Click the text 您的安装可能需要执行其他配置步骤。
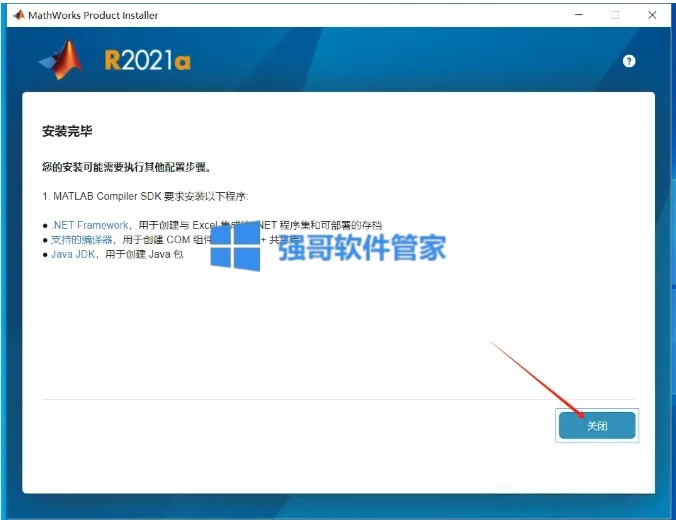Viewport: 676px width, 520px height. 127,167
